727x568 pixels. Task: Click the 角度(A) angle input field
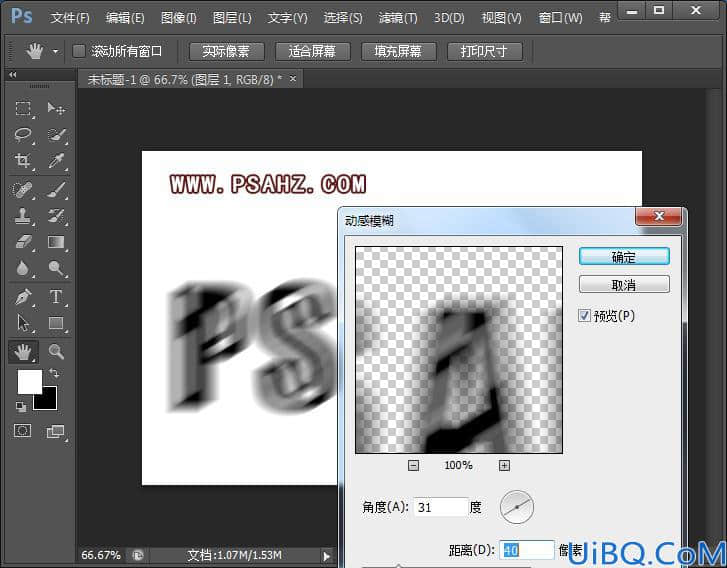(440, 507)
